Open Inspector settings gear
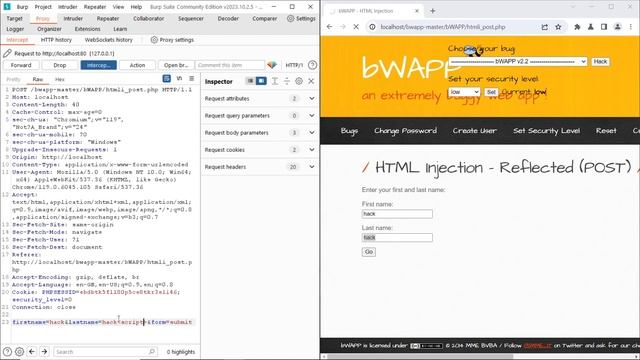Viewport: 640px width, 360px height. [x=299, y=81]
